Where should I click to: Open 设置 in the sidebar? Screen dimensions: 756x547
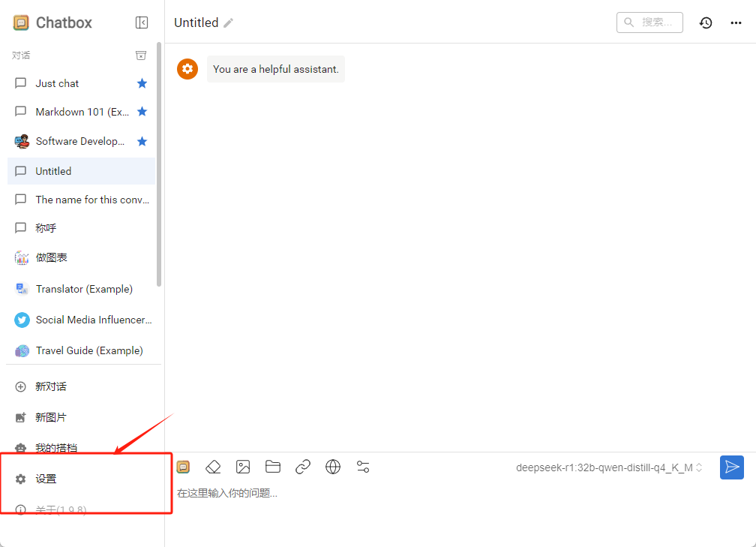tap(46, 479)
